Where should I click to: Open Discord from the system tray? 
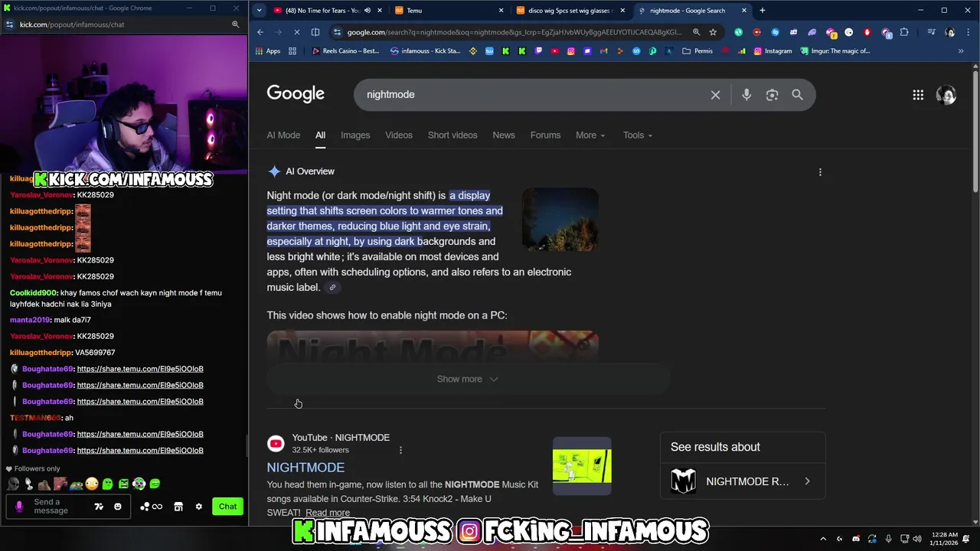[x=856, y=539]
